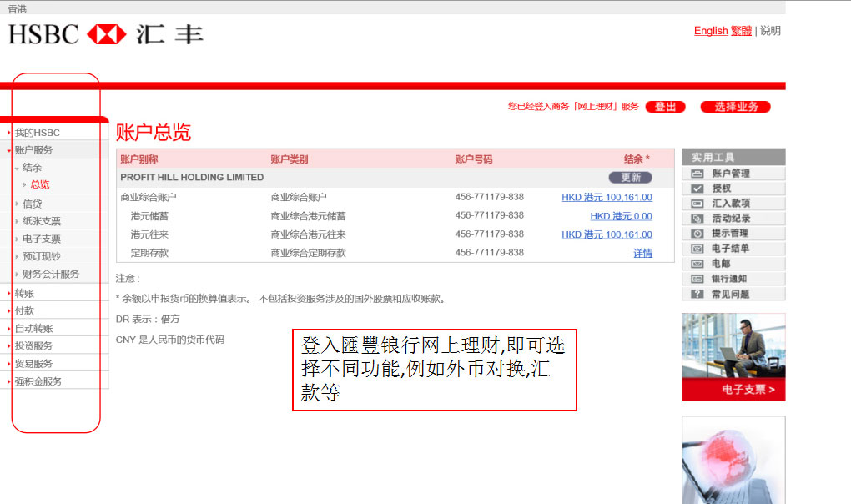Screen dimensions: 851x504
Task: Collapse the 账户服务 sidebar section
Action: click(9, 150)
